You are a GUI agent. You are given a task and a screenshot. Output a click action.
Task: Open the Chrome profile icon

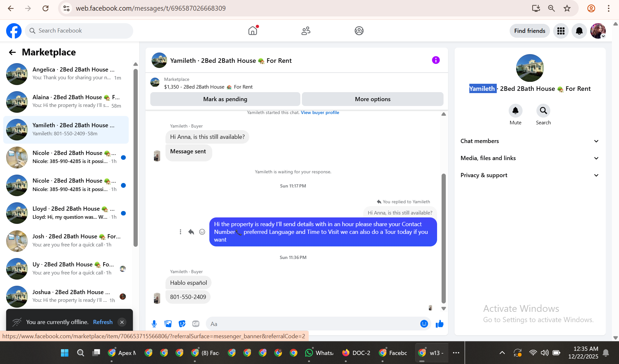point(591,8)
